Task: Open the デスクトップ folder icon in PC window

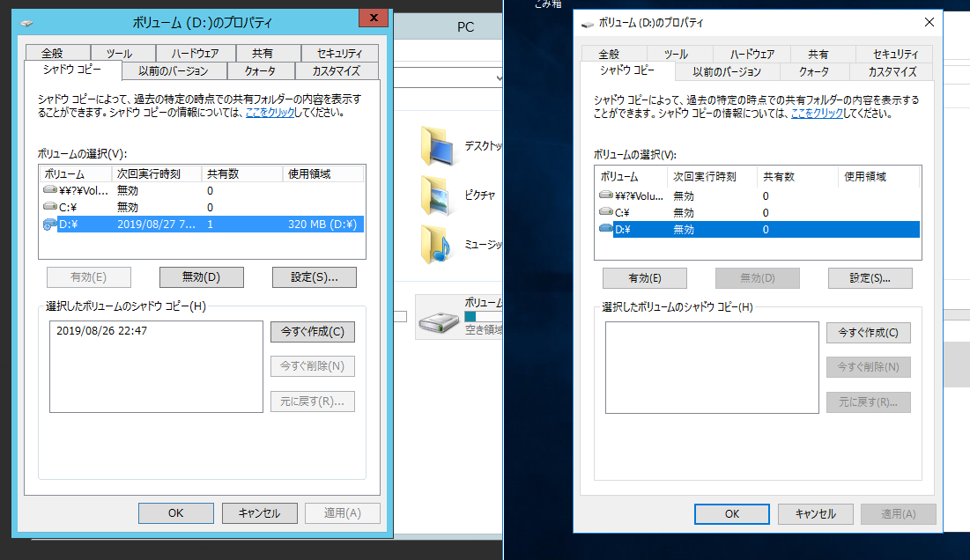Action: (439, 146)
